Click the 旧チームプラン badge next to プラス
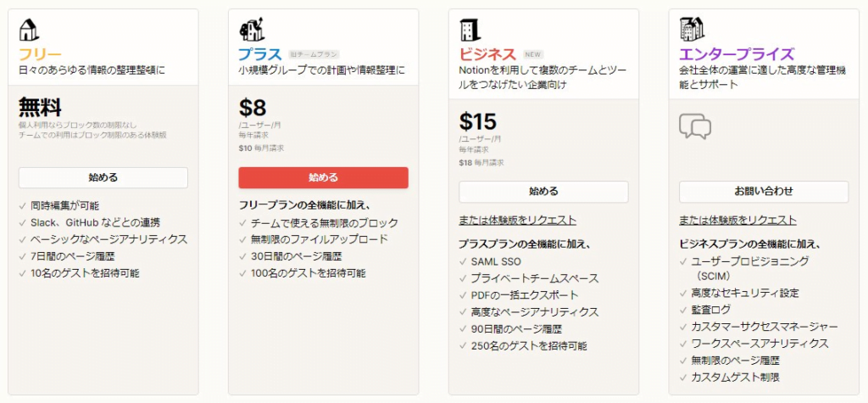This screenshot has height=403, width=868. click(314, 54)
